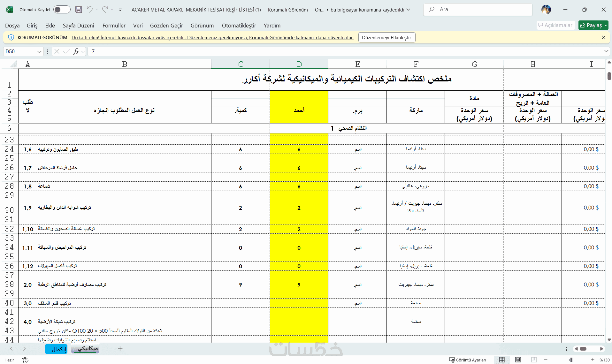
Task: Click the Dikkatli olun warning link
Action: [212, 38]
